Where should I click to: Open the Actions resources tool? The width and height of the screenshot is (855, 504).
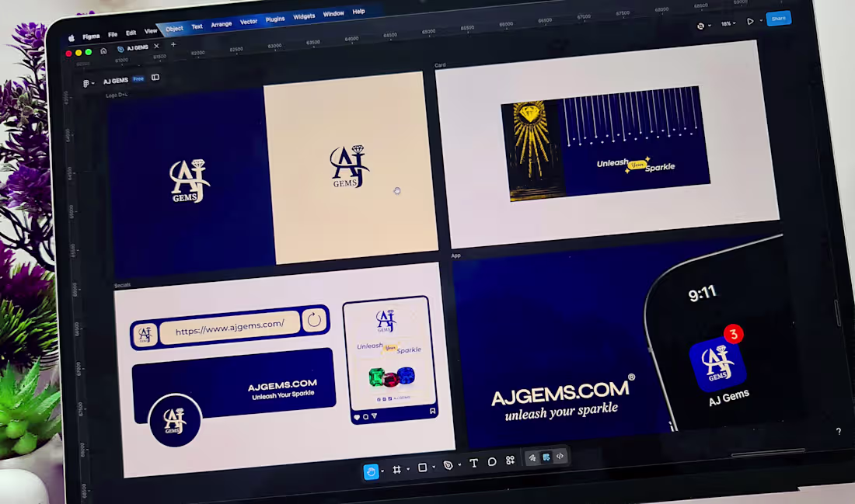tap(511, 461)
